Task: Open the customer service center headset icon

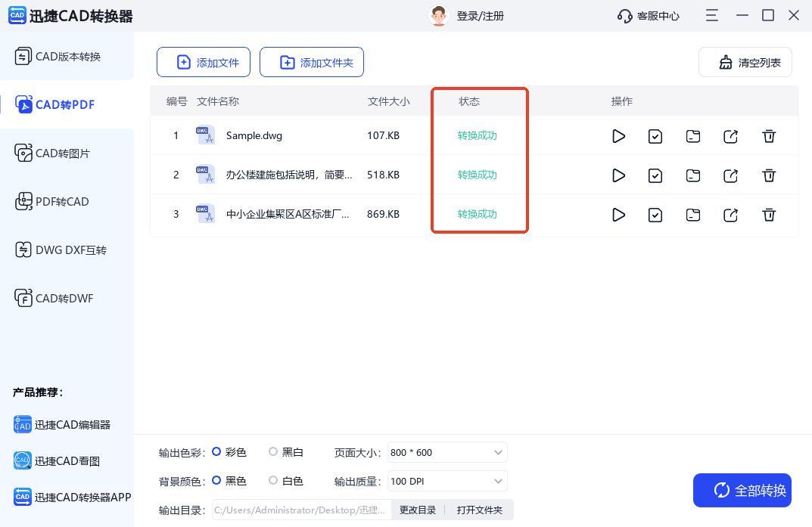Action: (624, 16)
